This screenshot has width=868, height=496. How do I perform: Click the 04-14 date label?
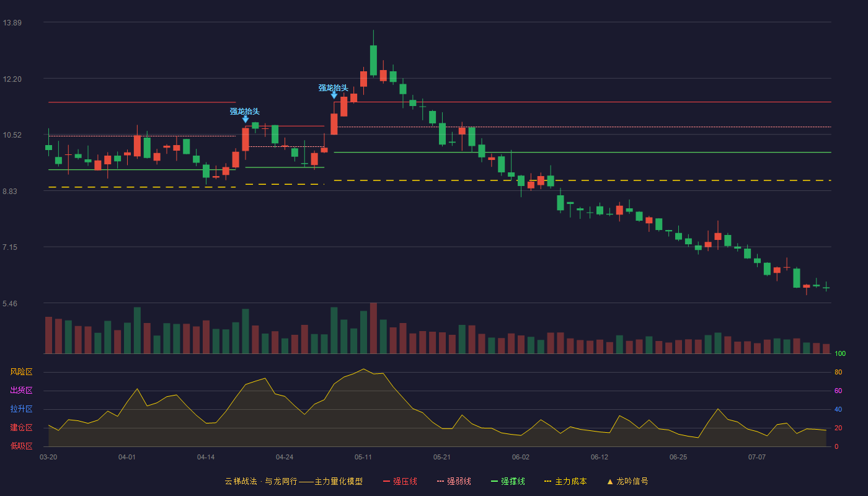coord(206,457)
